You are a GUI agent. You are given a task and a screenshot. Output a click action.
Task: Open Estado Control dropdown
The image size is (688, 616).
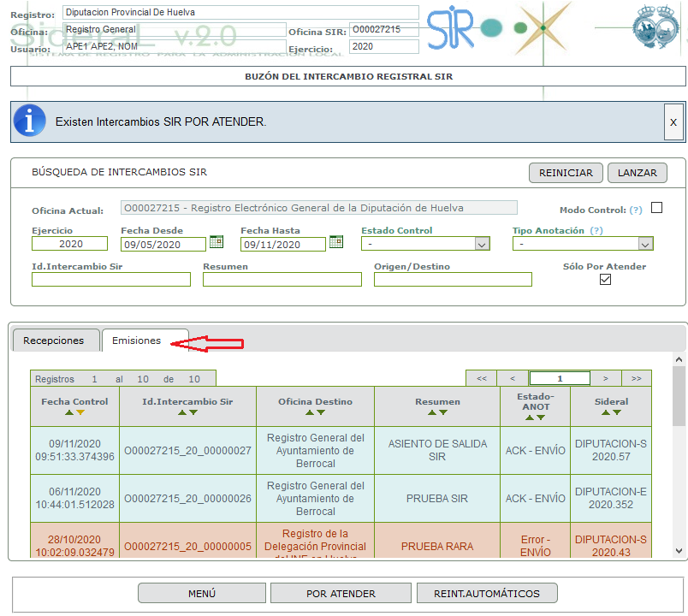tap(425, 244)
